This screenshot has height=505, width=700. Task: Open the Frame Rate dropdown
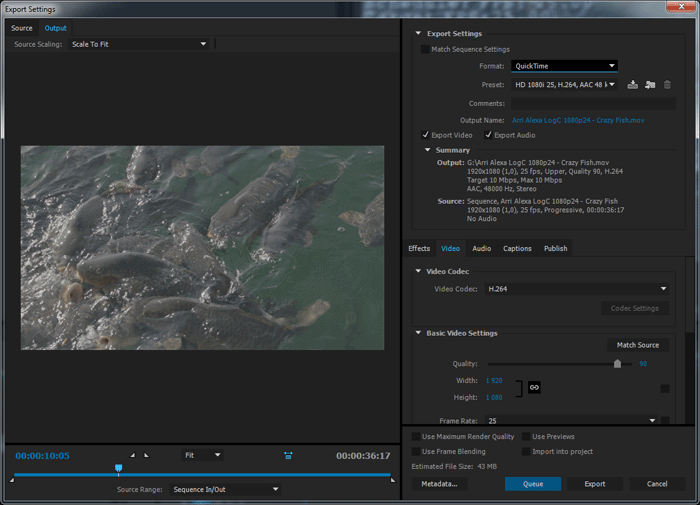click(571, 420)
